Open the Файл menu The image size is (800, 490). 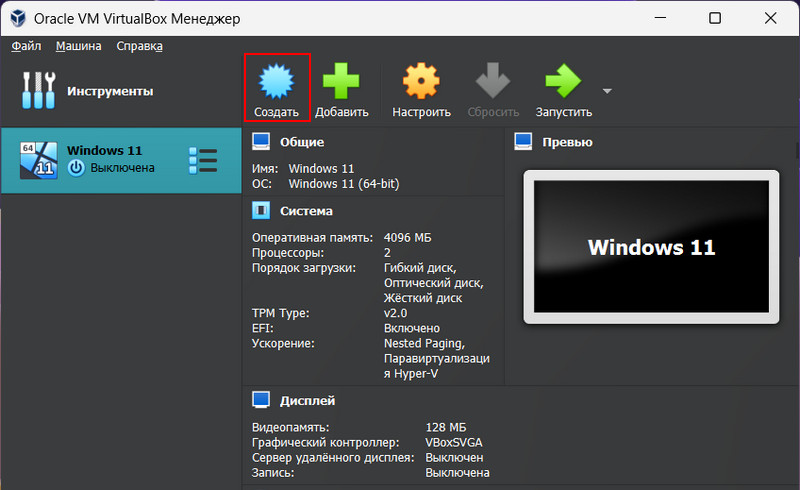coord(26,46)
